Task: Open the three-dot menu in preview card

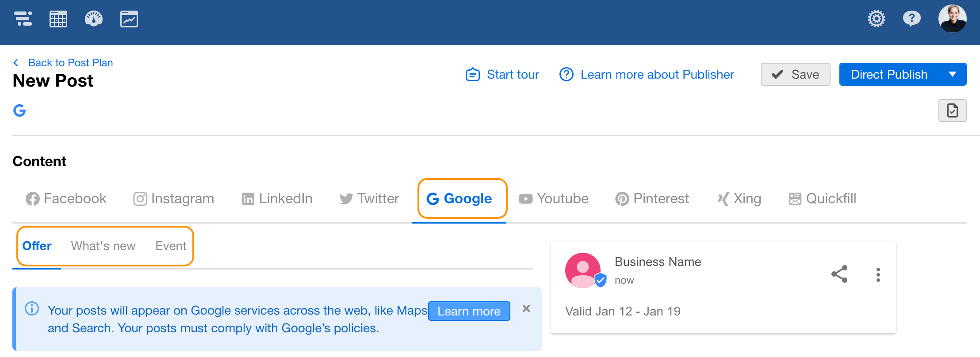Action: pyautogui.click(x=878, y=275)
